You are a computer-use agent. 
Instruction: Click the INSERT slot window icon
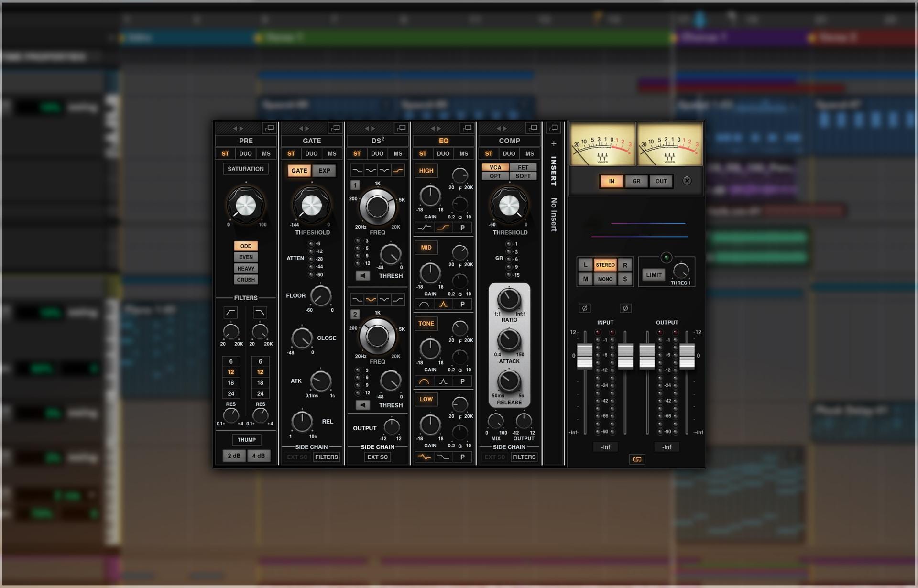(554, 128)
